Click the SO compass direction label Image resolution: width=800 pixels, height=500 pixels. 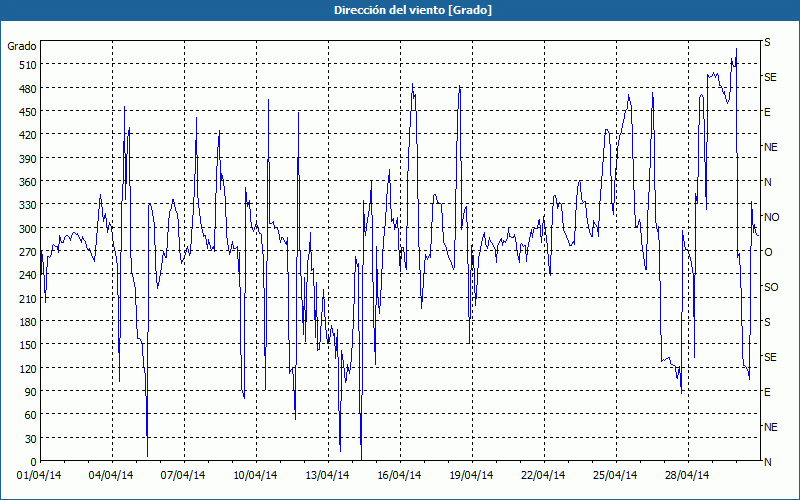pos(771,287)
